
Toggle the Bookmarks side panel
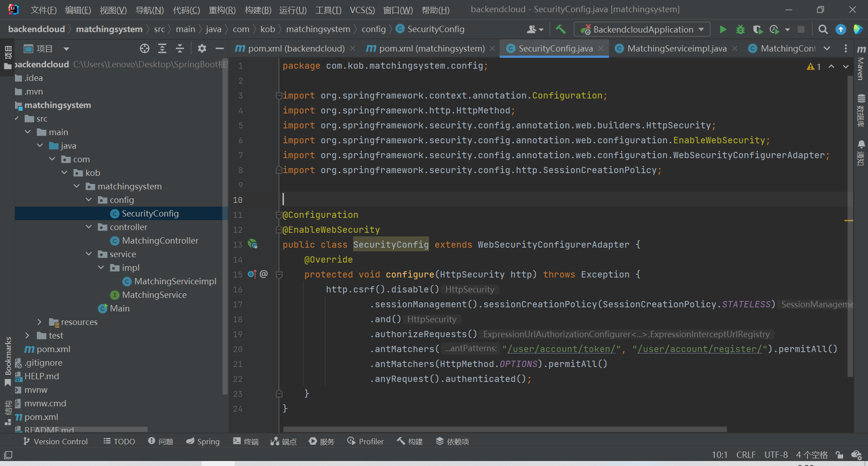tap(8, 357)
